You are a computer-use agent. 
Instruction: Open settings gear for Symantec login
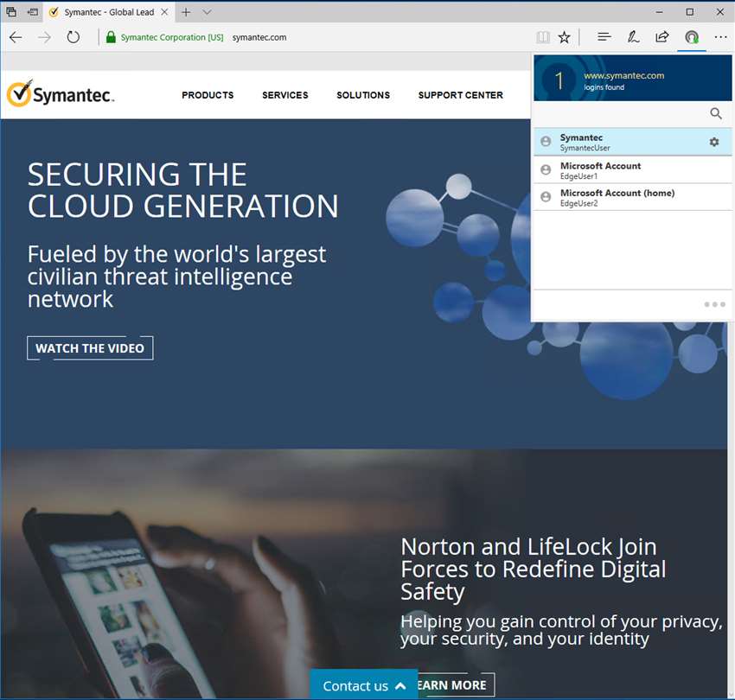(x=714, y=142)
